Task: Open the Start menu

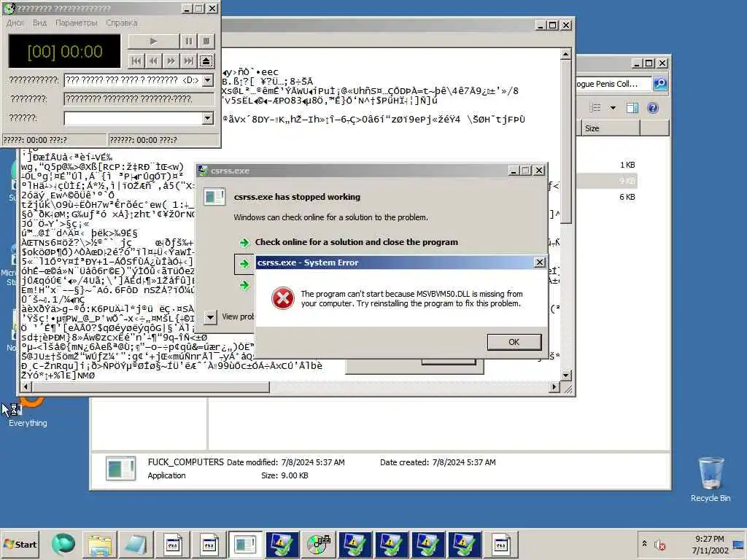Action: [x=20, y=544]
